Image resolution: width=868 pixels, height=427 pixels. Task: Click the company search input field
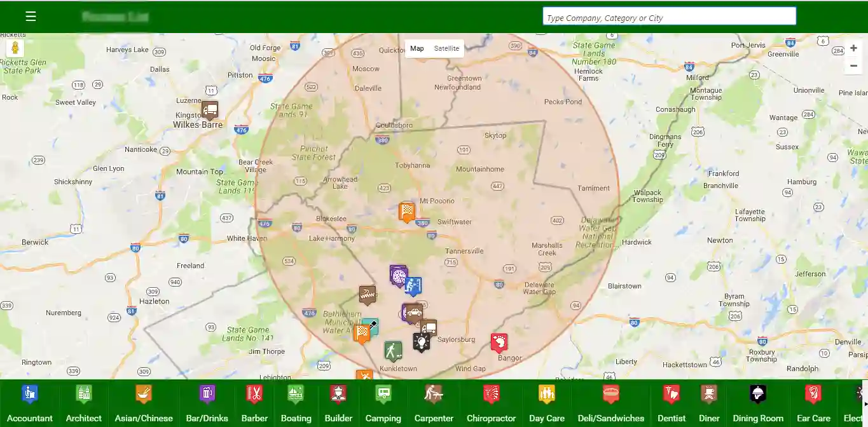pyautogui.click(x=669, y=17)
